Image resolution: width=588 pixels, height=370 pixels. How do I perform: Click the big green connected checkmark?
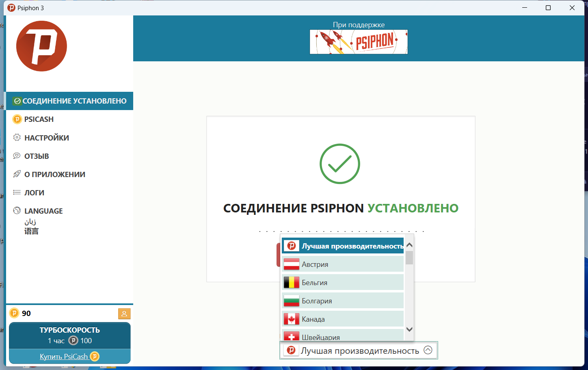pyautogui.click(x=340, y=164)
